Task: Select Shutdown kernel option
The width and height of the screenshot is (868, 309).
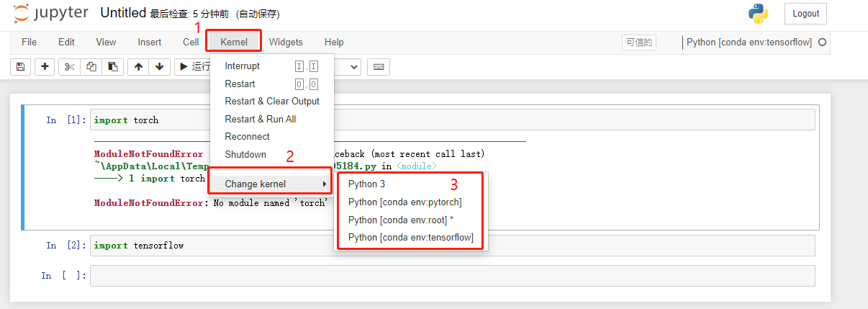Action: point(272,155)
